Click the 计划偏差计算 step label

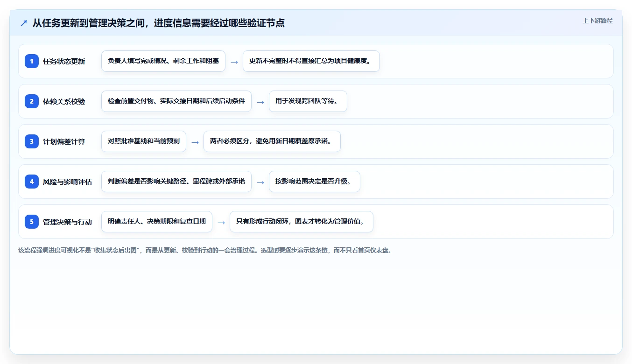click(x=64, y=141)
